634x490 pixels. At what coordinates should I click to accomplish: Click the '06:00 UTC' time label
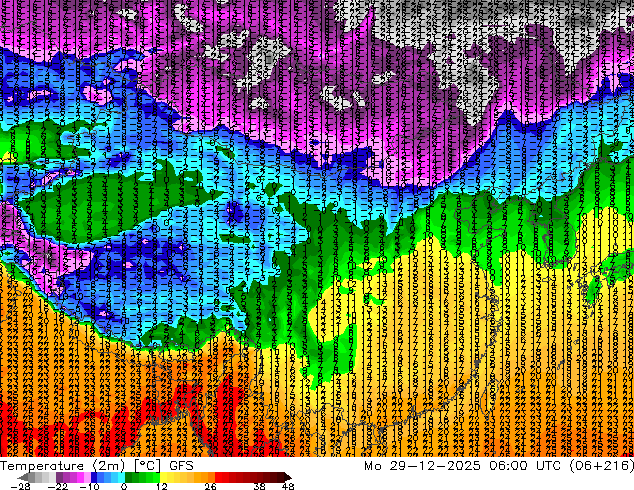point(525,466)
